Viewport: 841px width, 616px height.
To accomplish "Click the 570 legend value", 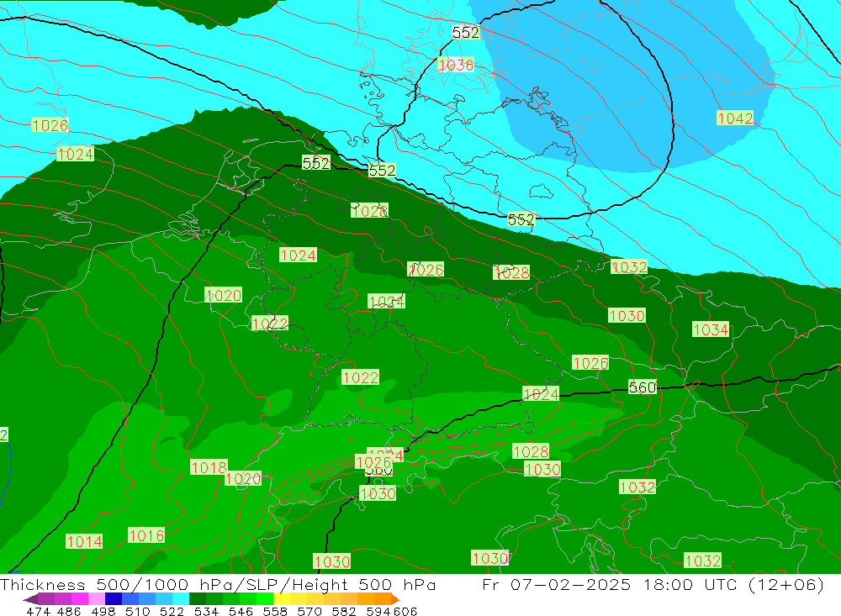I will (309, 611).
